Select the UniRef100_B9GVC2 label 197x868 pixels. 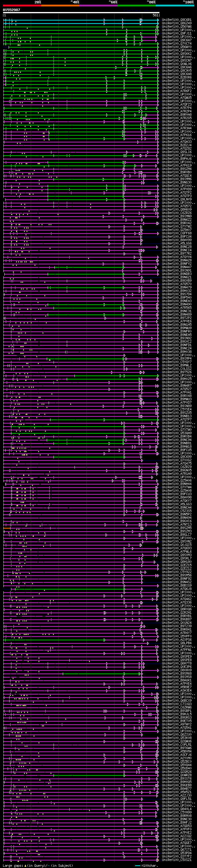point(177,342)
